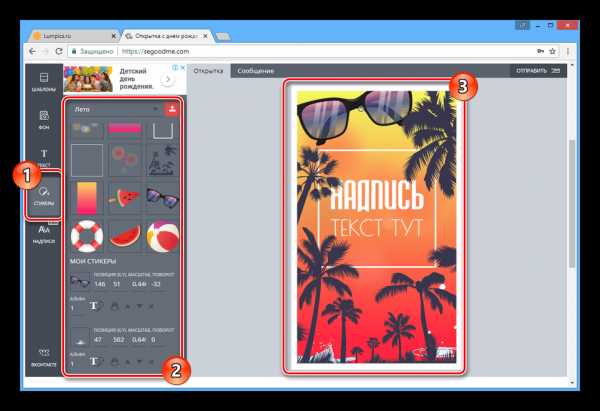Edit the rotation field showing 0
The width and height of the screenshot is (600, 411).
(153, 339)
